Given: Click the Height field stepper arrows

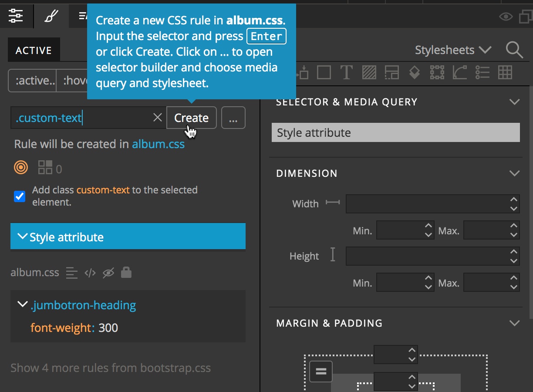Looking at the screenshot, I should click(514, 256).
